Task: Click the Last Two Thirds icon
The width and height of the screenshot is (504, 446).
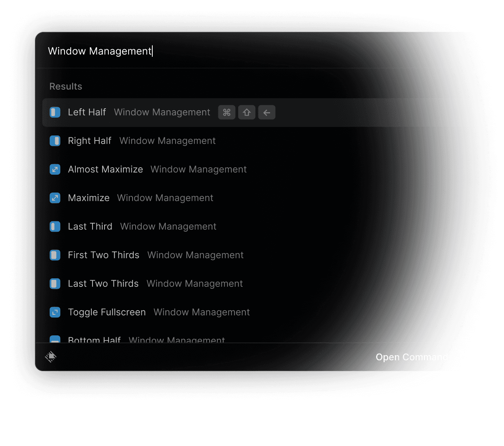Action: (55, 284)
